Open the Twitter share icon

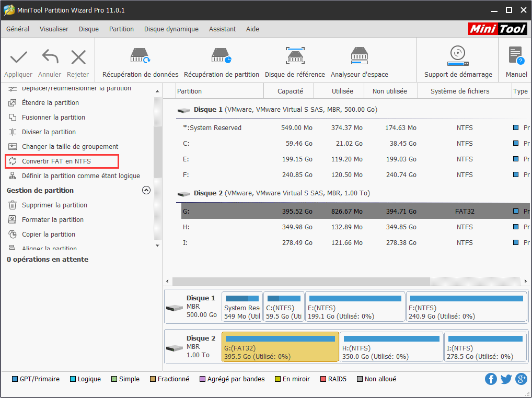506,379
